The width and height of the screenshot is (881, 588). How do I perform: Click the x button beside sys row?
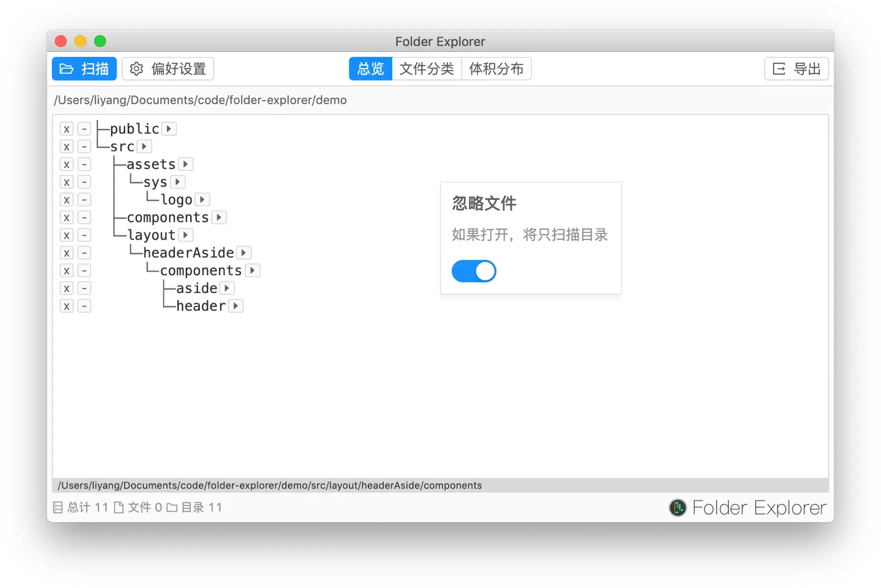point(67,182)
